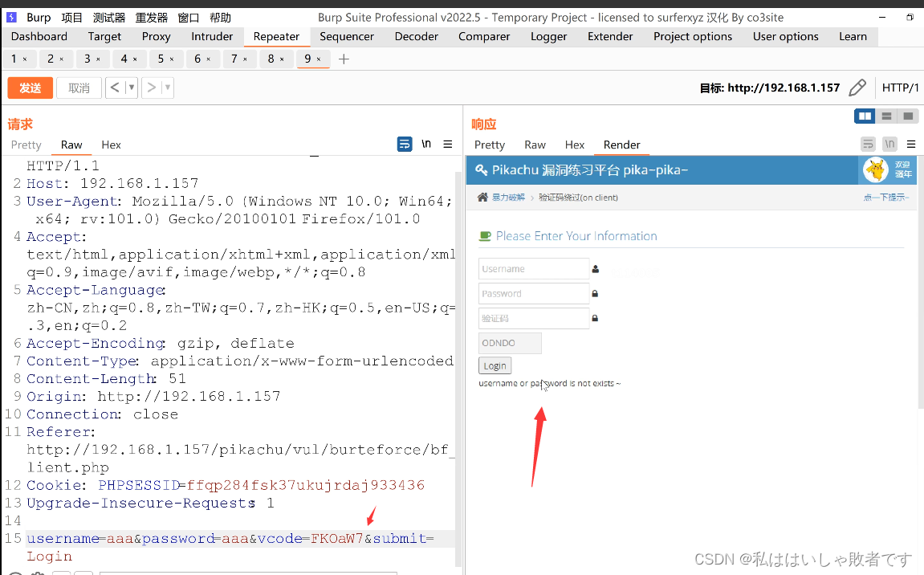
Task: Expand the back history dropdown arrow
Action: coord(132,88)
